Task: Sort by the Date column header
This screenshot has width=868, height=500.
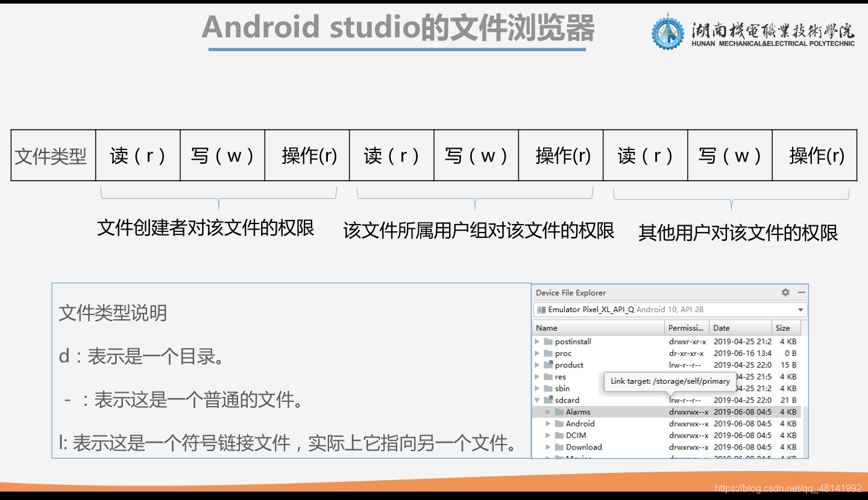Action: point(741,328)
